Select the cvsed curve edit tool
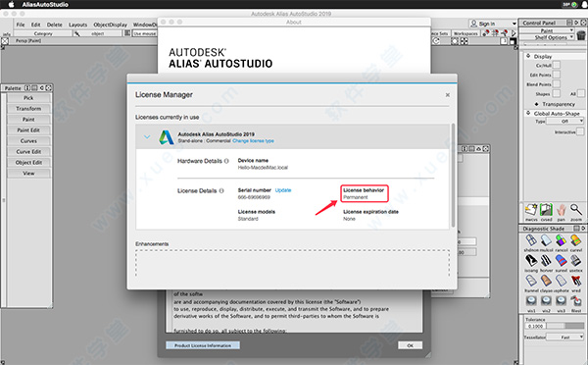Image resolution: width=588 pixels, height=365 pixels. click(x=546, y=210)
